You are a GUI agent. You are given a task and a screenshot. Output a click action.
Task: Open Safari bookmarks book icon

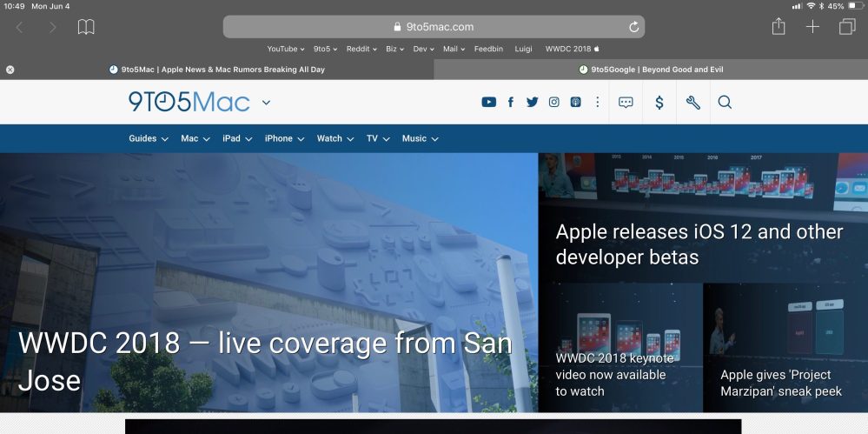86,27
